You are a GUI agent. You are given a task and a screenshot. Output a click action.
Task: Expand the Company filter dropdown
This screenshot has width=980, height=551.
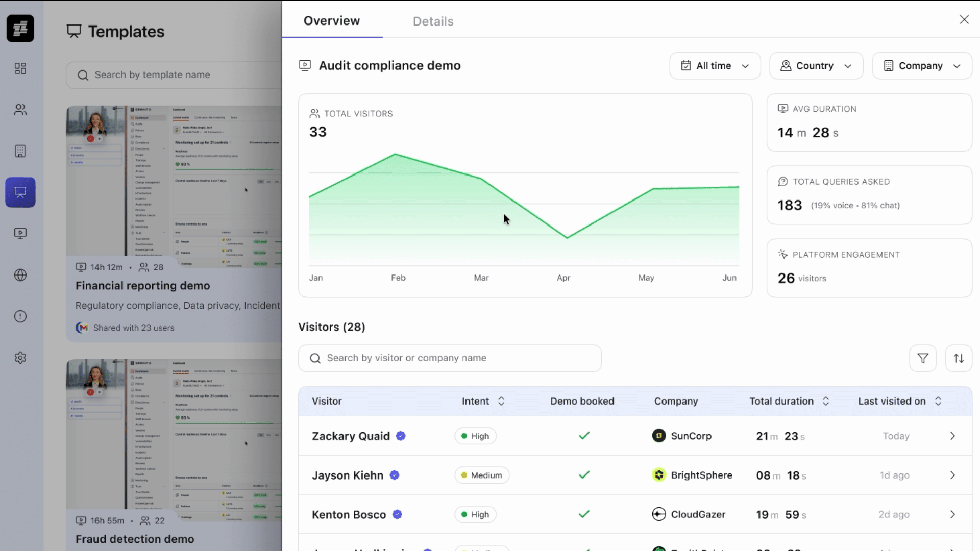pos(921,66)
